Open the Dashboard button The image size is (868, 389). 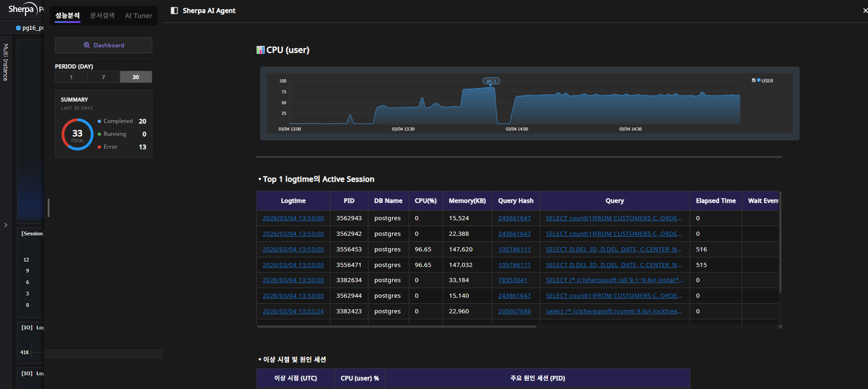(104, 45)
